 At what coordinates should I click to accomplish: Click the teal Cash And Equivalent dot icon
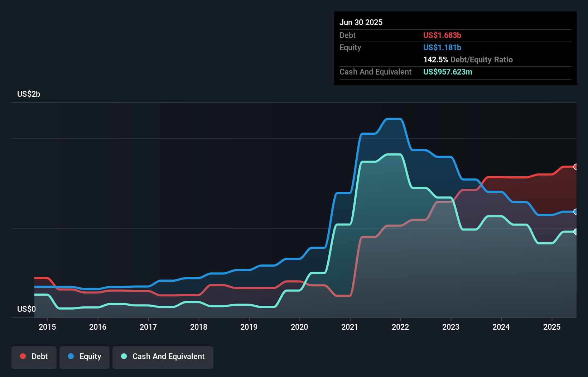(123, 356)
